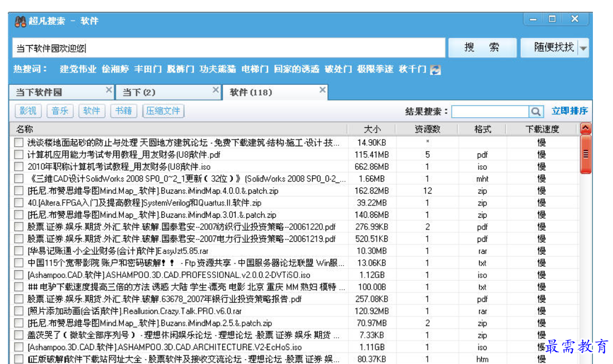
Task: Sort by the 下载速度 column header
Action: coord(542,129)
